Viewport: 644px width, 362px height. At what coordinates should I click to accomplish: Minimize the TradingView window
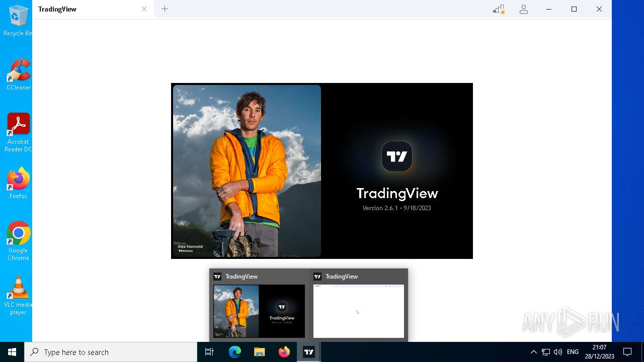click(x=549, y=9)
